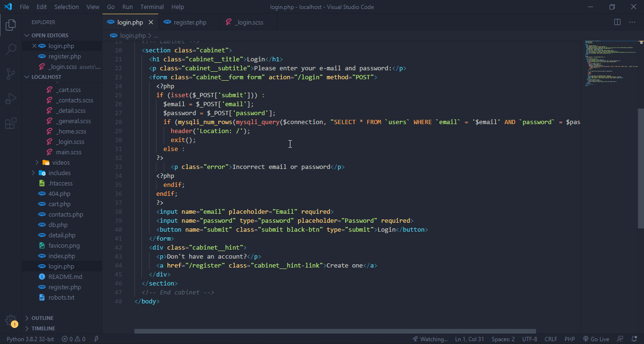Open the Terminal menu
The image size is (644, 344).
coord(152,7)
